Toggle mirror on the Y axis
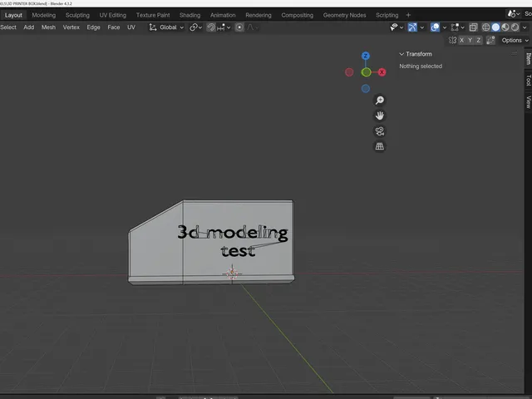Viewport: 532px width, 399px height. 470,41
